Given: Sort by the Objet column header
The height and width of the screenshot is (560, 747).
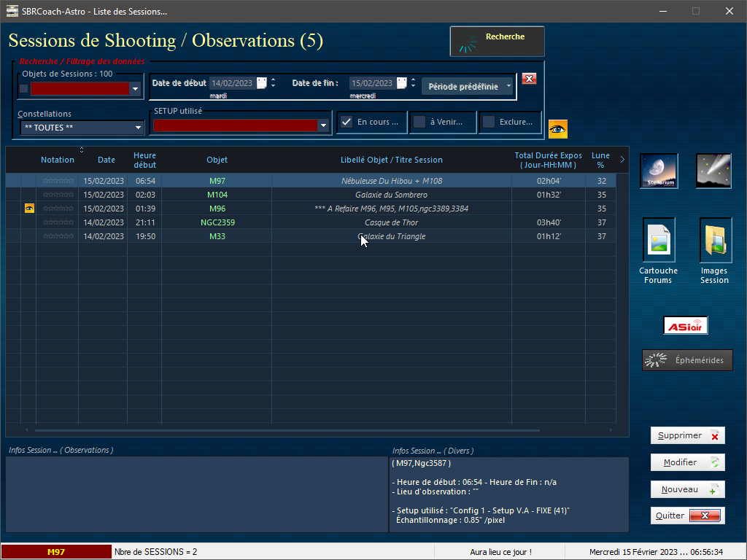Looking at the screenshot, I should click(217, 160).
